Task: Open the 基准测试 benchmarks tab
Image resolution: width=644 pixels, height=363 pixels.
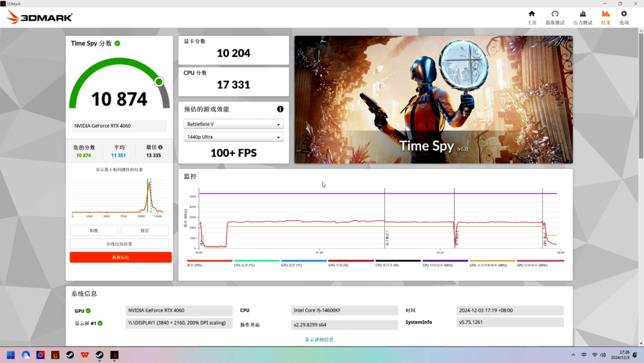Action: point(555,17)
